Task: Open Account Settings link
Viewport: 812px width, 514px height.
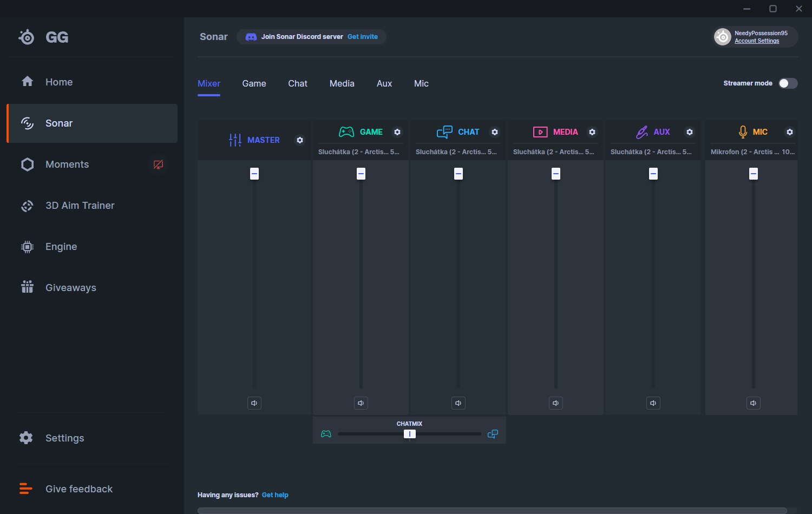Action: click(757, 41)
